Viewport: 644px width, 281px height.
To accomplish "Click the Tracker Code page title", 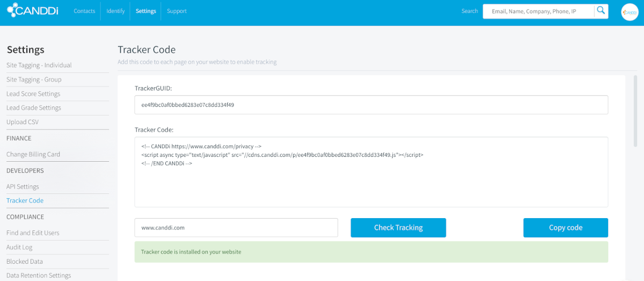I will click(x=147, y=50).
